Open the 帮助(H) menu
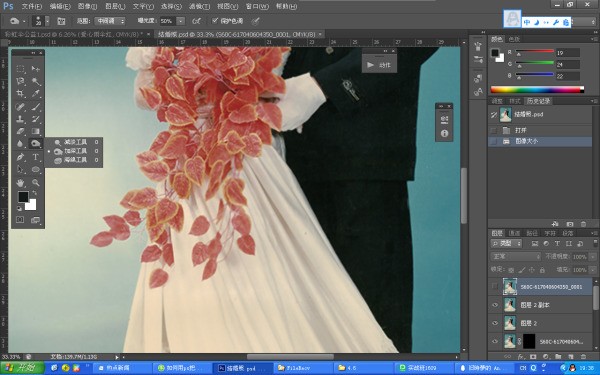The height and width of the screenshot is (375, 600). (286, 7)
